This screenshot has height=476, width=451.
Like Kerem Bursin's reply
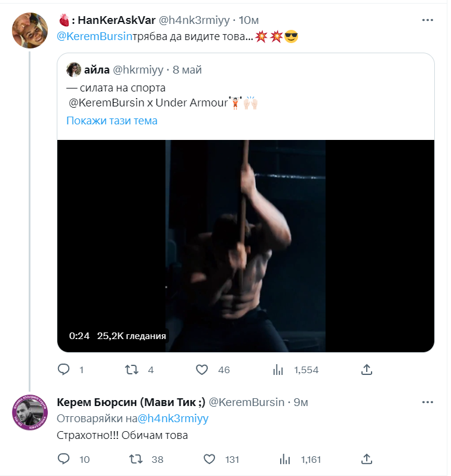coord(210,459)
